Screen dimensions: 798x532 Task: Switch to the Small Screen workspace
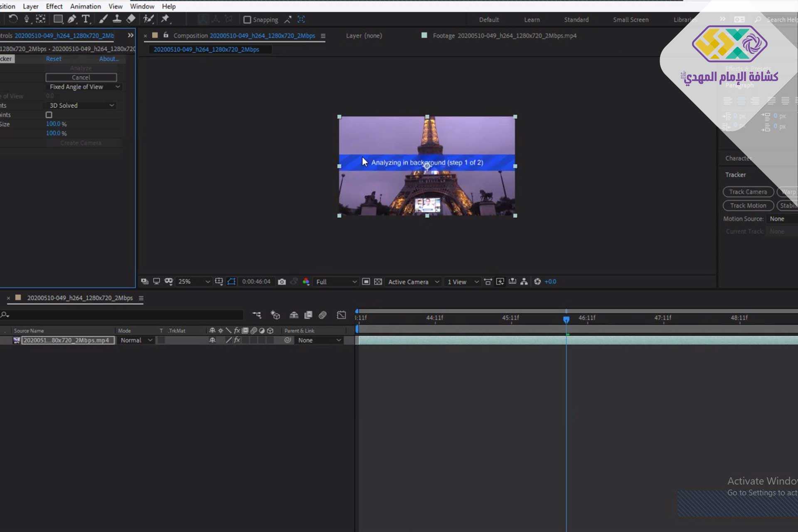[x=631, y=20]
